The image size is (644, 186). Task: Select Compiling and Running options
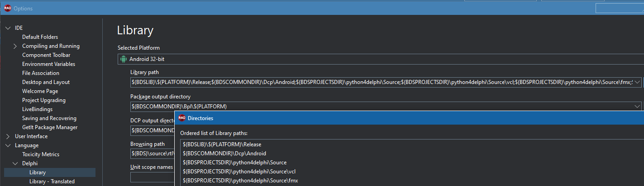tap(51, 46)
